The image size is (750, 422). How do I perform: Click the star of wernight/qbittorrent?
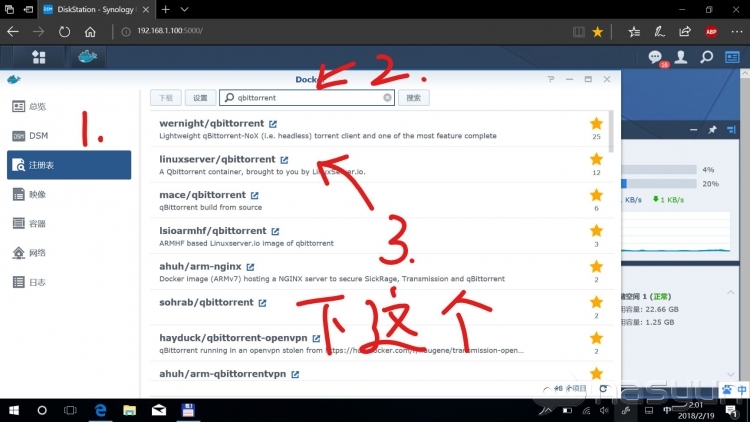[596, 123]
